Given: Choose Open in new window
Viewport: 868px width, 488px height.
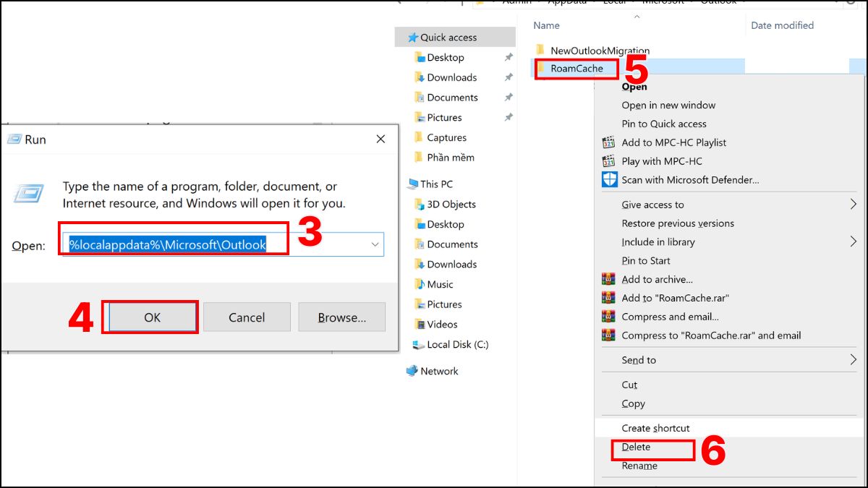Looking at the screenshot, I should click(668, 105).
